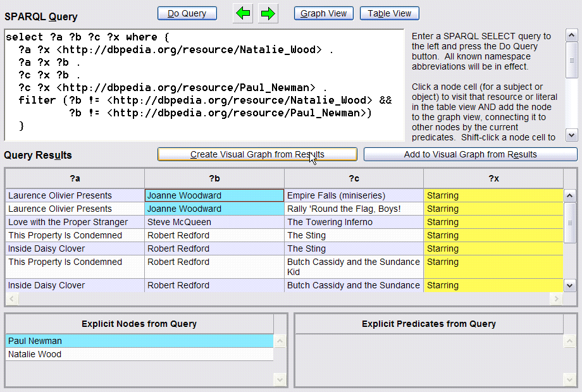Click the green left arrow icon
This screenshot has height=392, width=582.
tap(242, 13)
